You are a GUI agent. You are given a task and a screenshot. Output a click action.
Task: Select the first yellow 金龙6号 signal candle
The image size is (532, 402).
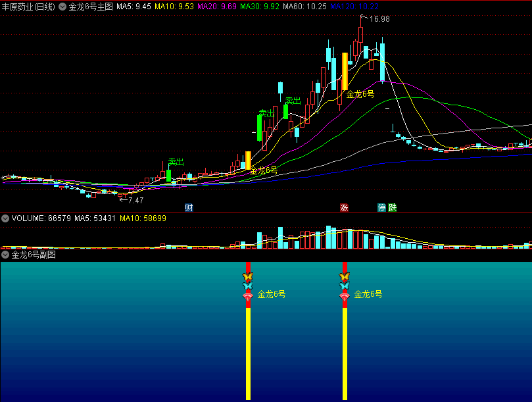[248, 161]
